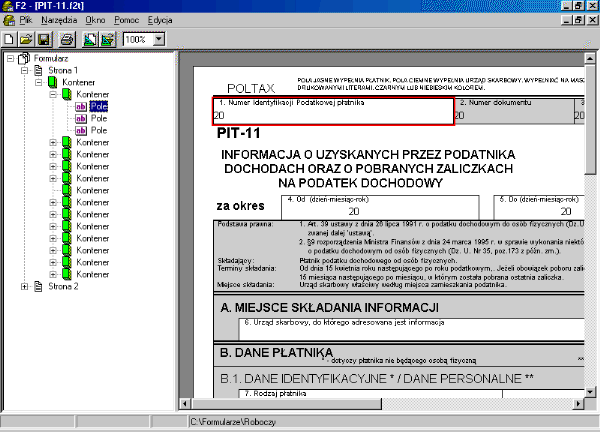Viewport: 600px width, 432px height.
Task: Open the Edycja menu
Action: [x=160, y=20]
